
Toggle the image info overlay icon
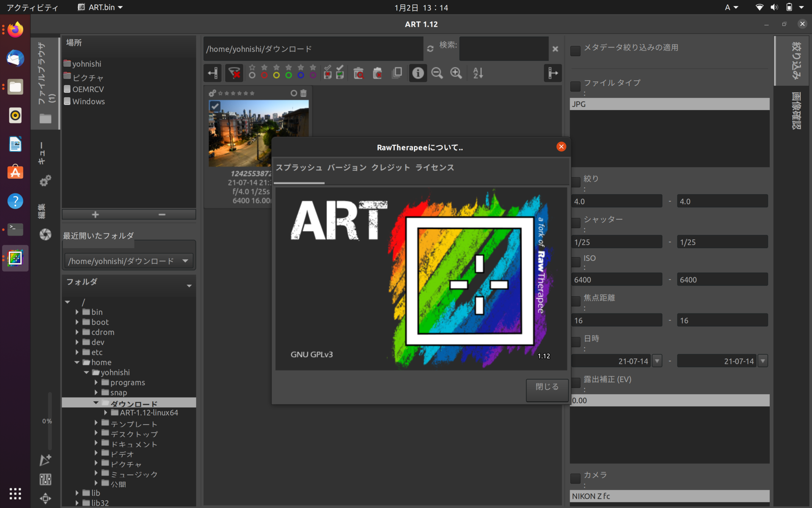point(418,73)
